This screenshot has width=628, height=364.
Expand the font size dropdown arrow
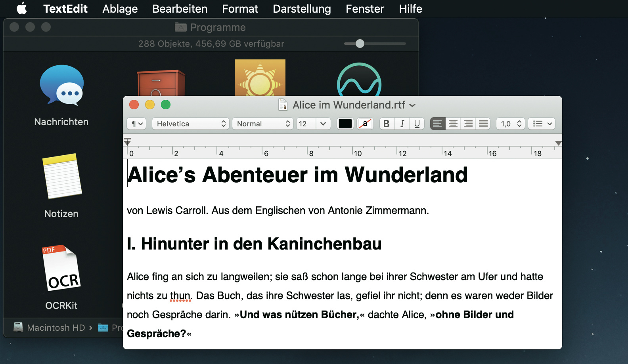click(x=323, y=124)
